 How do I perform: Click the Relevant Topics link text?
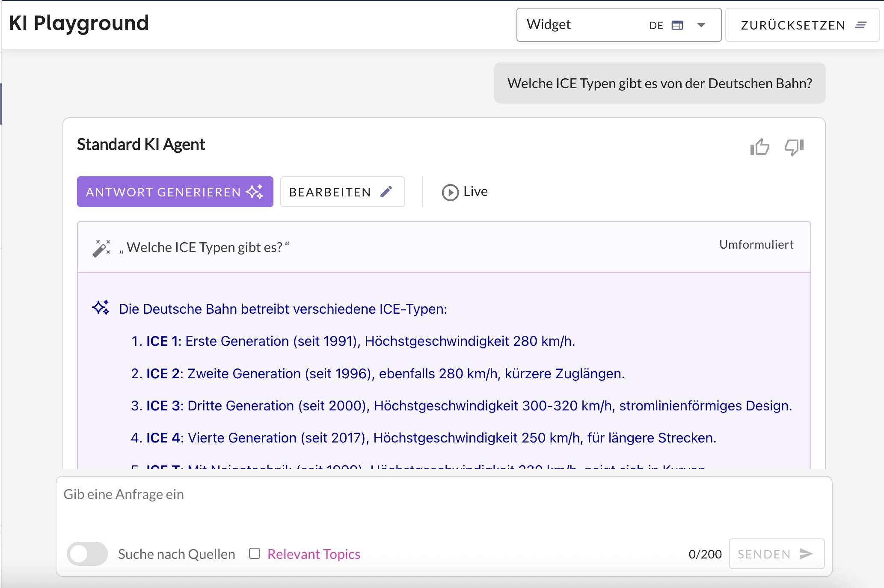(x=314, y=554)
